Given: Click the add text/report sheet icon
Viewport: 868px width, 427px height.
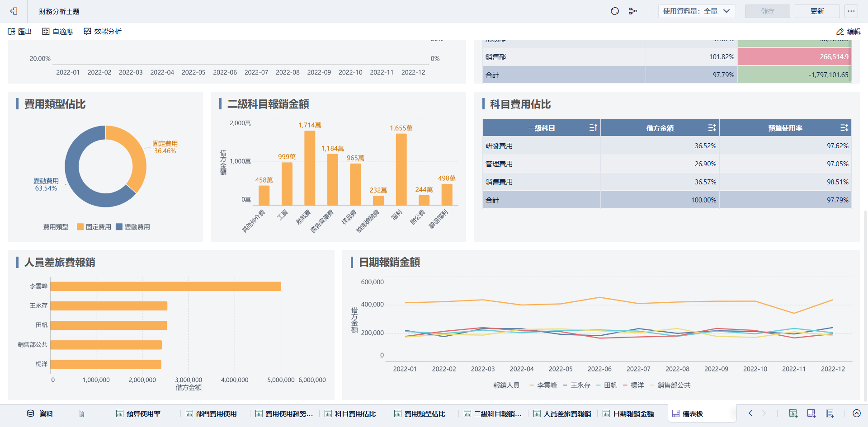Looking at the screenshot, I should [830, 413].
